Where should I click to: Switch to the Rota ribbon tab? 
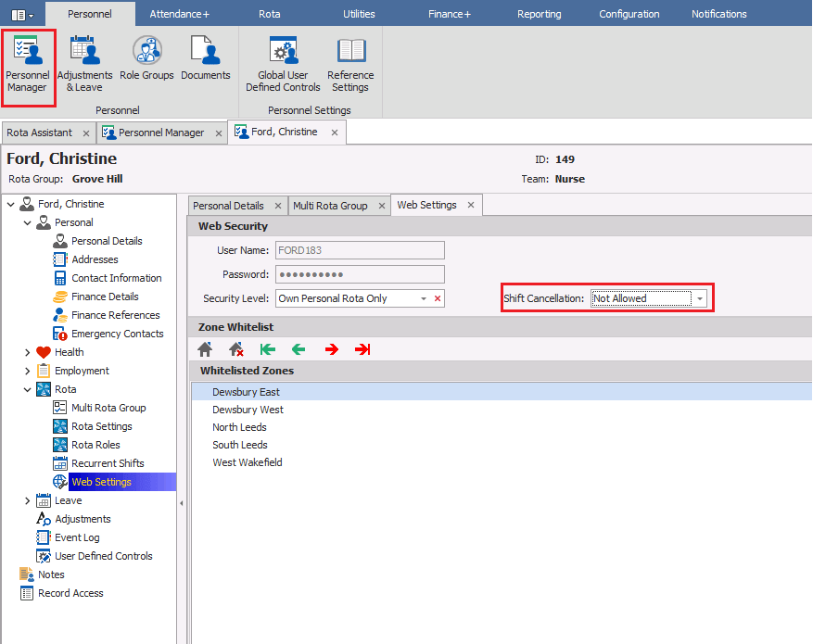coord(270,14)
